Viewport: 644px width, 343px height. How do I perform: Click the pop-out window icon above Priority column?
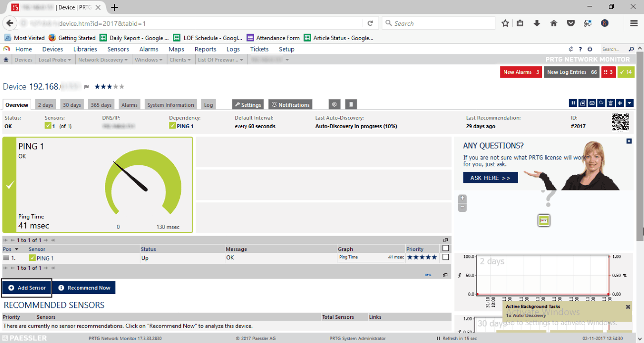tap(445, 240)
